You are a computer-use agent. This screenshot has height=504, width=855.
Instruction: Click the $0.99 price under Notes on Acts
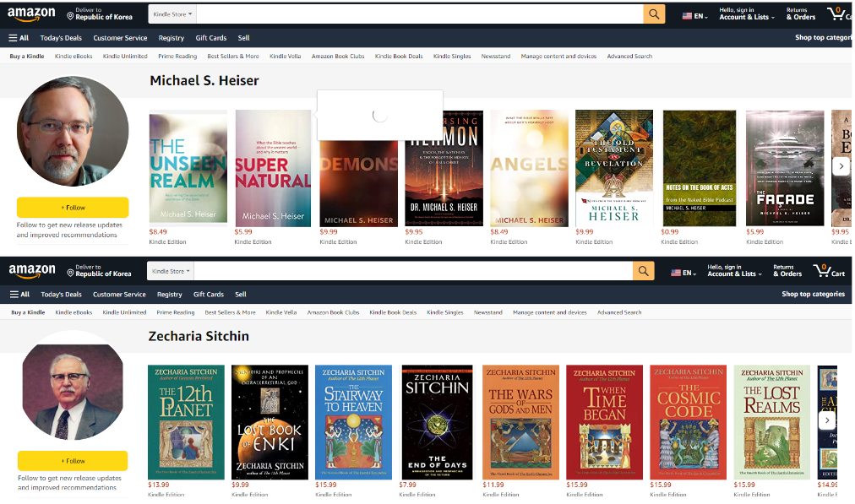[x=670, y=232]
